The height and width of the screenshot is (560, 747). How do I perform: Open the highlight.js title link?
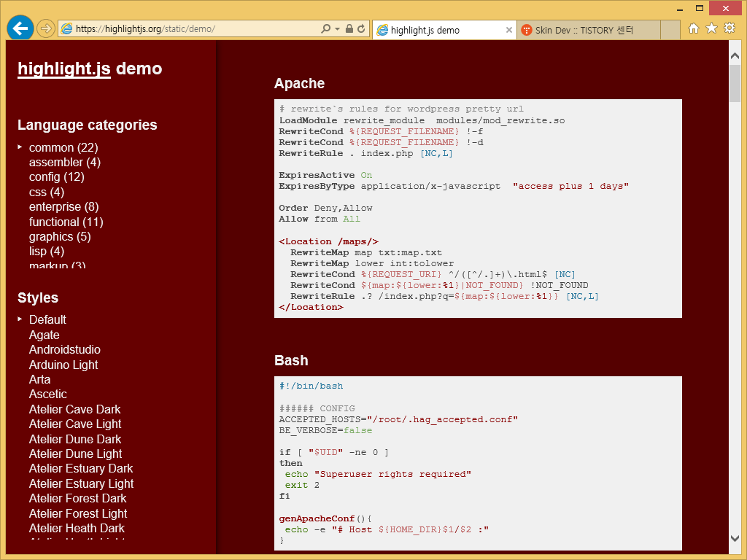tap(64, 69)
